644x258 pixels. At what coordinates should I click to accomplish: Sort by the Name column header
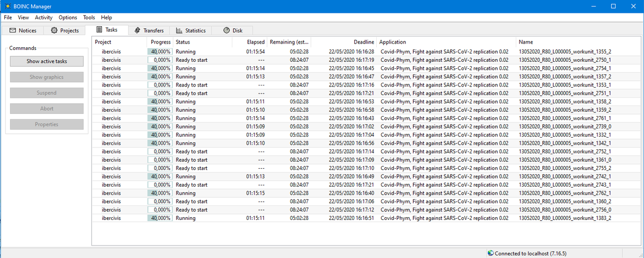tap(579, 42)
